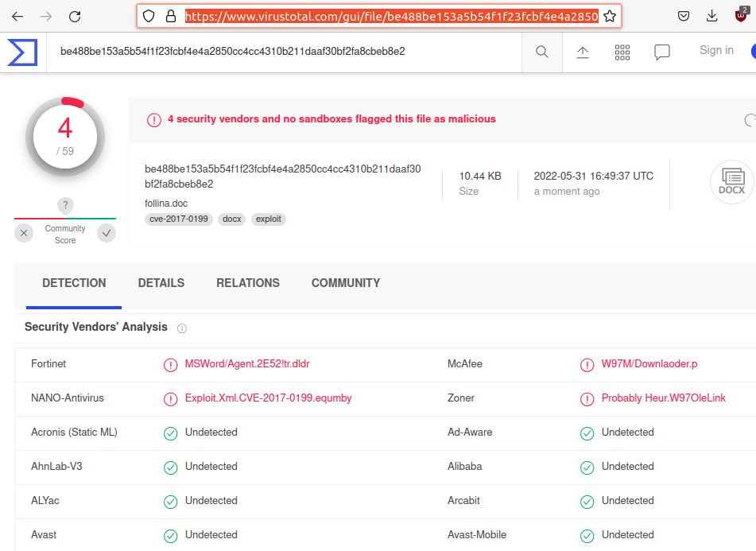Click the upload file arrow icon
Image resolution: width=756 pixels, height=551 pixels.
[583, 52]
